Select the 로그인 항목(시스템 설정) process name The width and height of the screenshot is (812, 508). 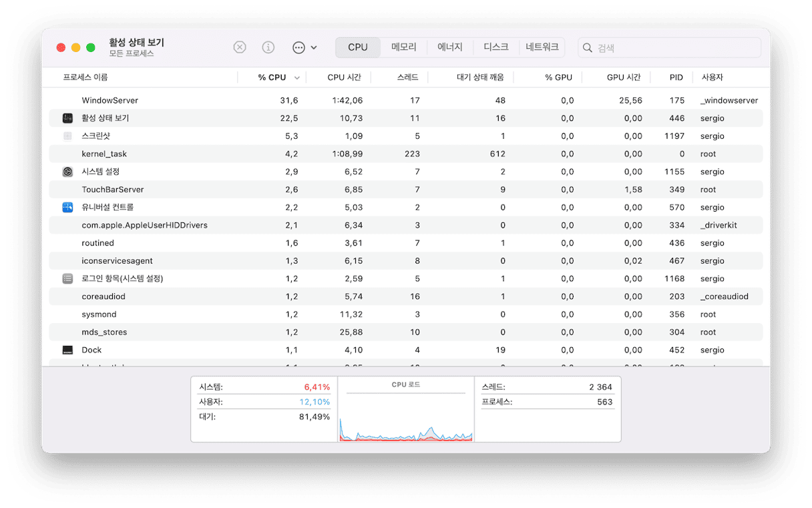[x=122, y=279]
